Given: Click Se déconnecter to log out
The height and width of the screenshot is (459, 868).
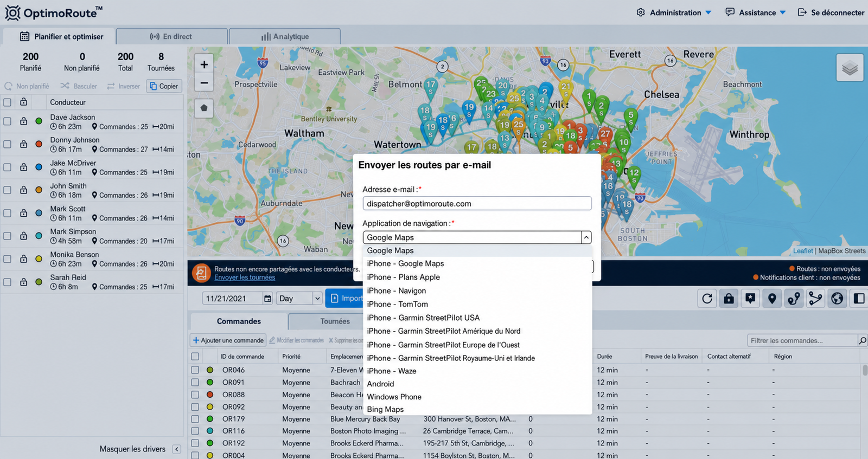Looking at the screenshot, I should click(x=831, y=12).
